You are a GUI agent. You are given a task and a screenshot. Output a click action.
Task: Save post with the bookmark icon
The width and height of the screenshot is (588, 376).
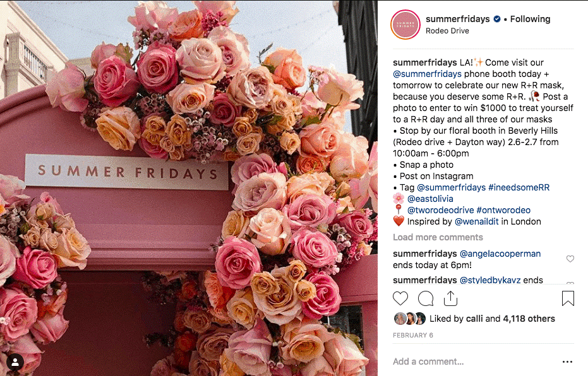568,298
